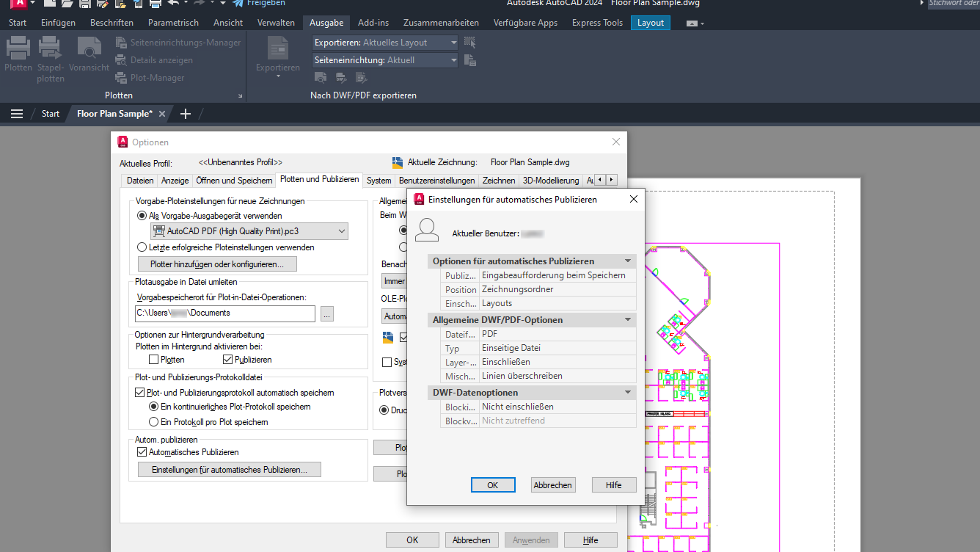Click the PDF export options icon
Image resolution: width=980 pixels, height=552 pixels.
click(x=362, y=77)
